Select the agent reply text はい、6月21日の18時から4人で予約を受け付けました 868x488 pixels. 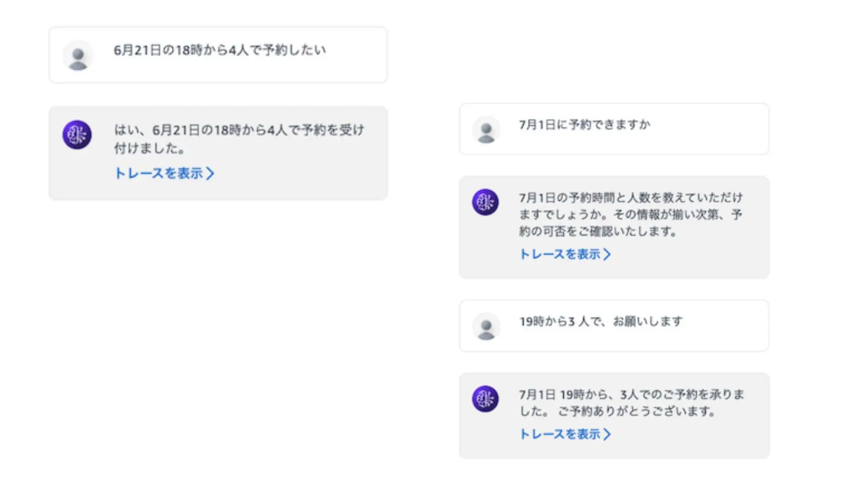point(239,130)
